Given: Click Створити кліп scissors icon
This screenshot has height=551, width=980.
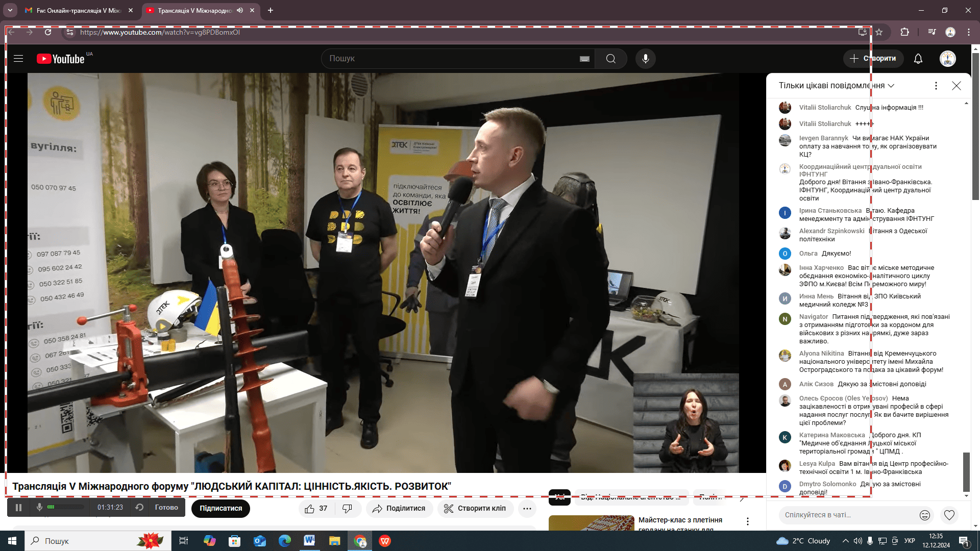Looking at the screenshot, I should (449, 509).
